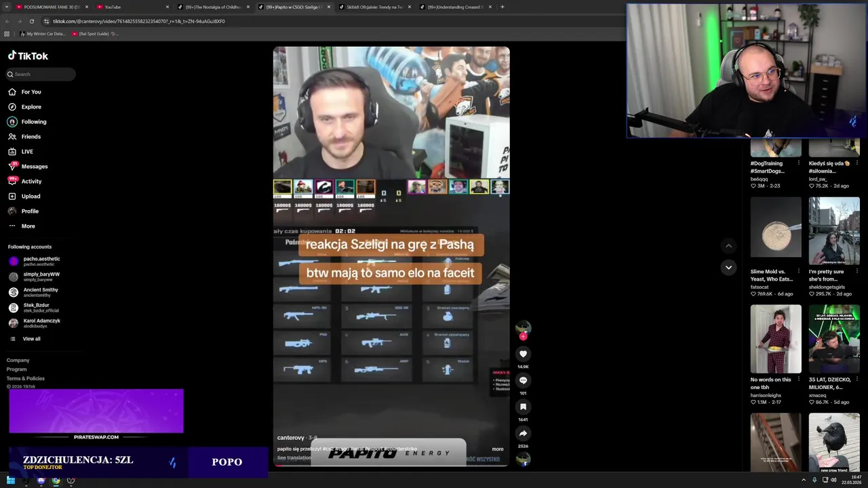Click the playing TikTok video

coord(391,256)
